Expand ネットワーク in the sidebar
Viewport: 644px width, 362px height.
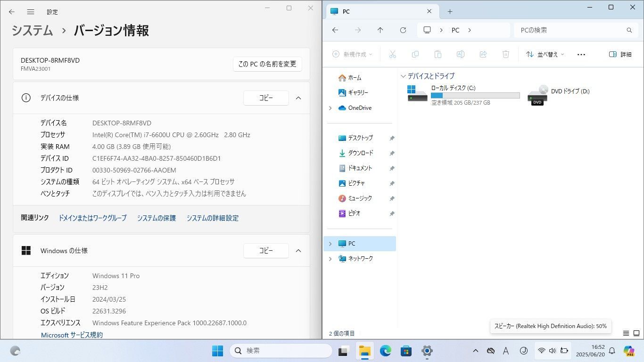click(330, 258)
